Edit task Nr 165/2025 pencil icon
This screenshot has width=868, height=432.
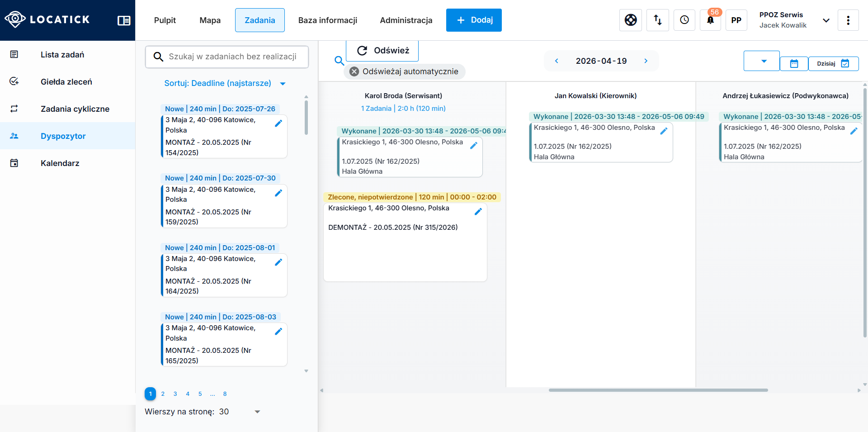click(x=278, y=331)
